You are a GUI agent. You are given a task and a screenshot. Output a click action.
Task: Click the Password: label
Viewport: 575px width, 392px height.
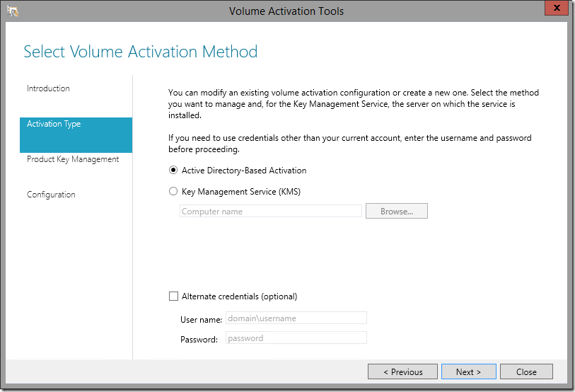[x=199, y=340]
